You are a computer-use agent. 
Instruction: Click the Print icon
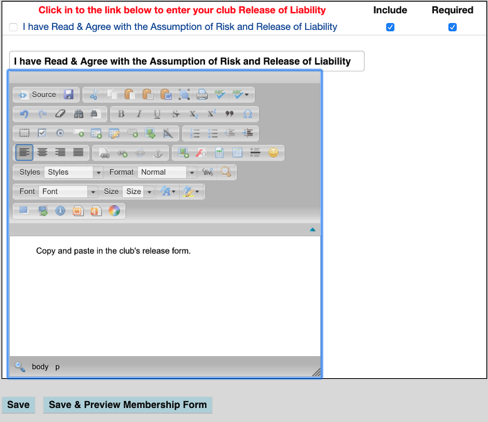tap(202, 95)
